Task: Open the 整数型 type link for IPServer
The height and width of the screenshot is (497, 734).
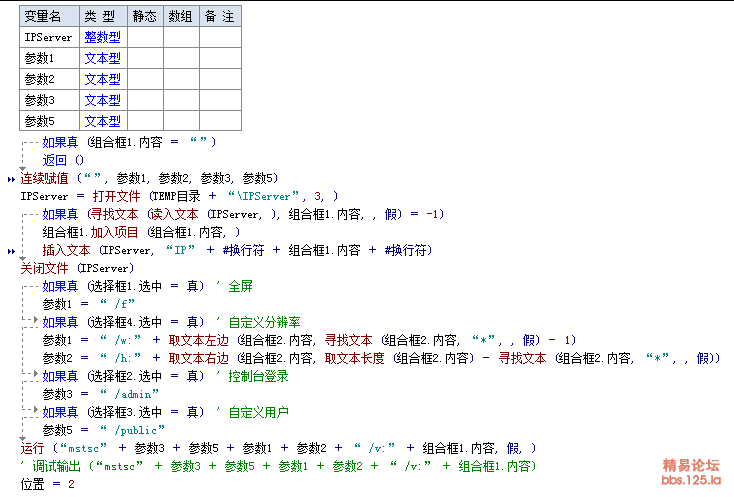Action: pyautogui.click(x=102, y=37)
